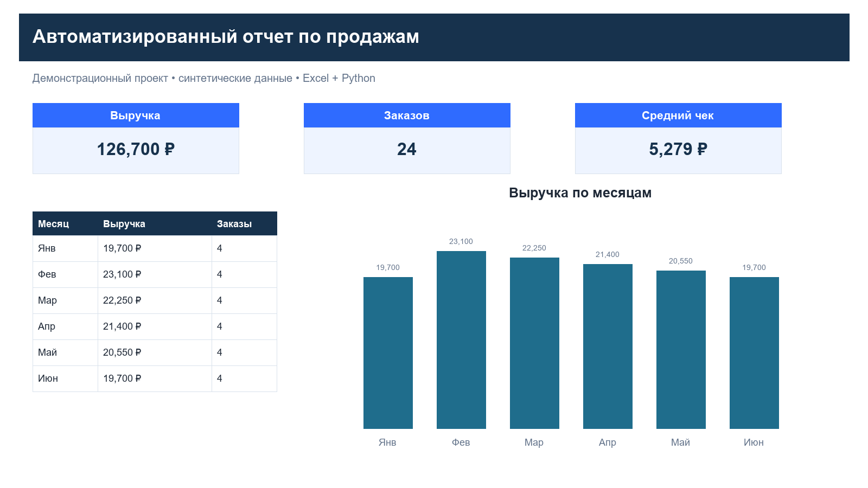The height and width of the screenshot is (488, 868).
Task: Select the Мар bar in the chart
Action: (x=534, y=343)
